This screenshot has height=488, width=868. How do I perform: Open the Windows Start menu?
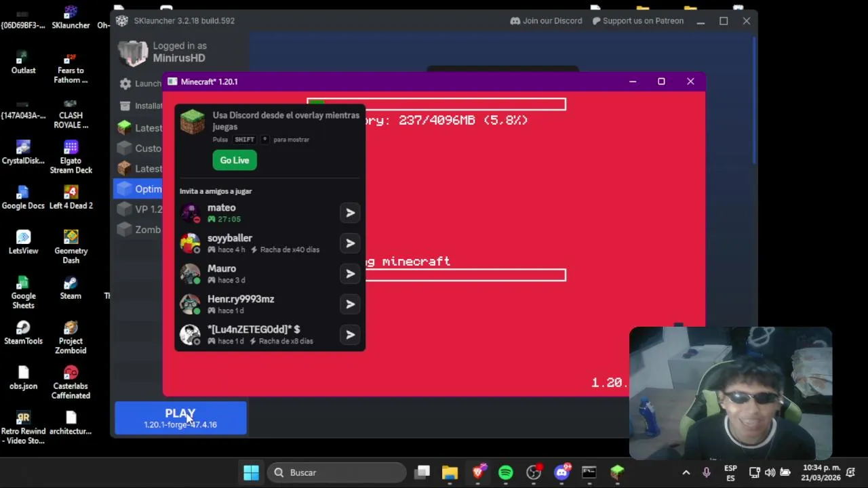(251, 472)
